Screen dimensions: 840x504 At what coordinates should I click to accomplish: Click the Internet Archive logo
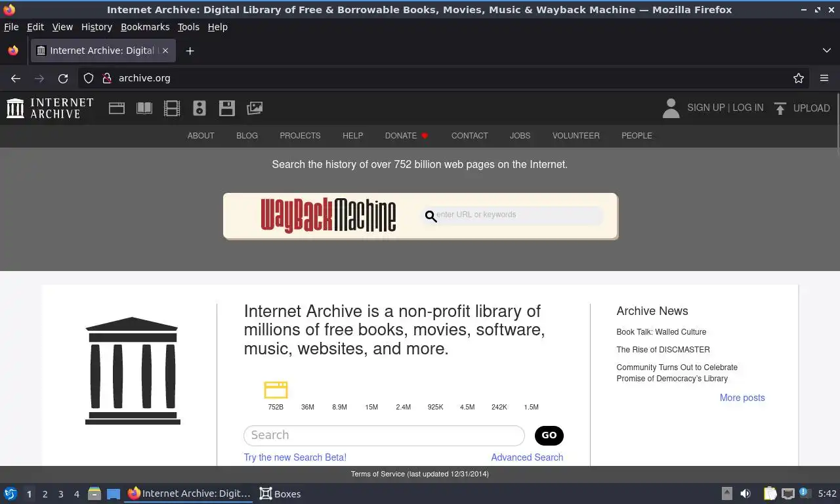tap(50, 108)
